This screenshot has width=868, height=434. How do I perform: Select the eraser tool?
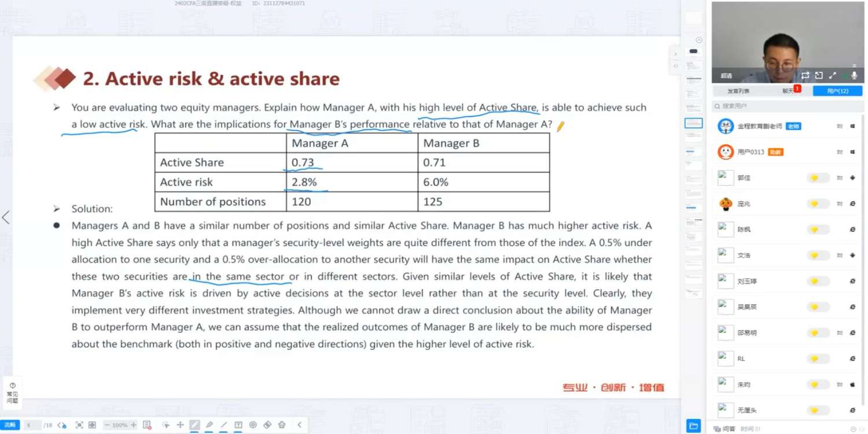point(267,425)
